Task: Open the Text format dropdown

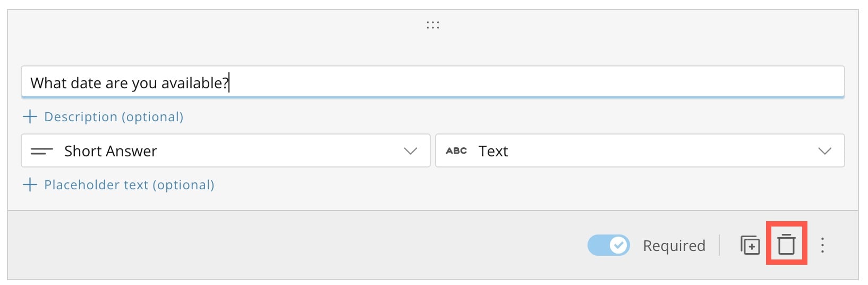Action: tap(640, 150)
